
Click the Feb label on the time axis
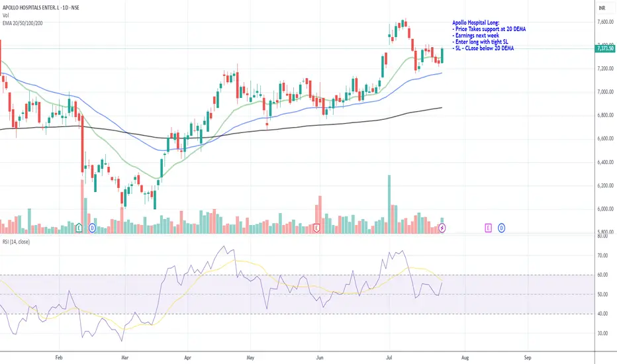pos(59,357)
